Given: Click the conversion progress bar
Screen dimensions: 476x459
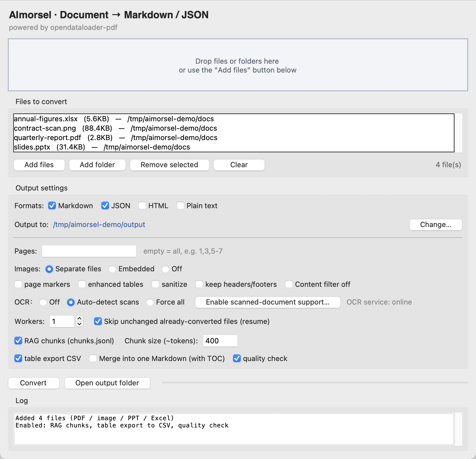Looking at the screenshot, I should pyautogui.click(x=315, y=383).
